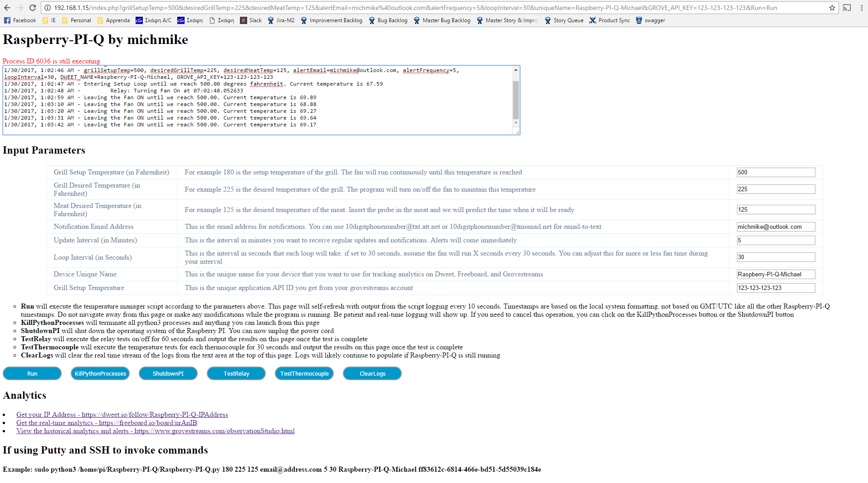Open the Story Queue bookmark
The width and height of the screenshot is (868, 483).
click(564, 20)
